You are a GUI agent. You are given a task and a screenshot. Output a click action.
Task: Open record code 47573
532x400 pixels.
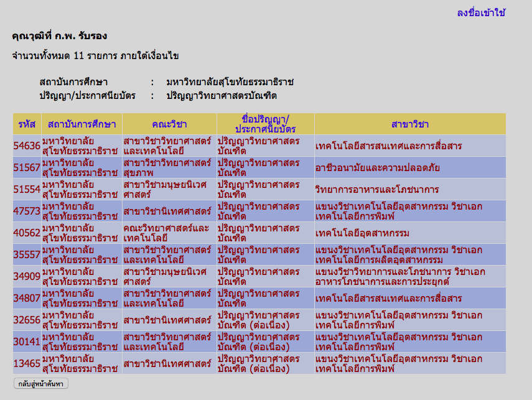point(27,211)
